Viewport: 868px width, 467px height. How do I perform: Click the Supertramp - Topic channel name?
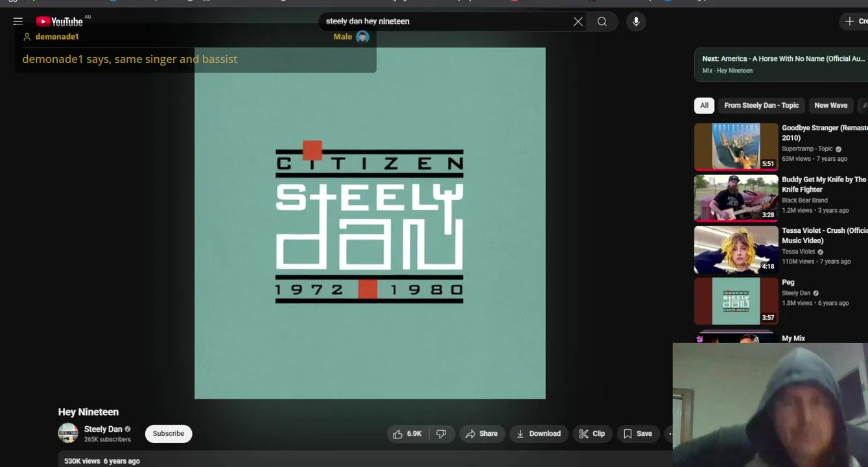[x=807, y=149]
